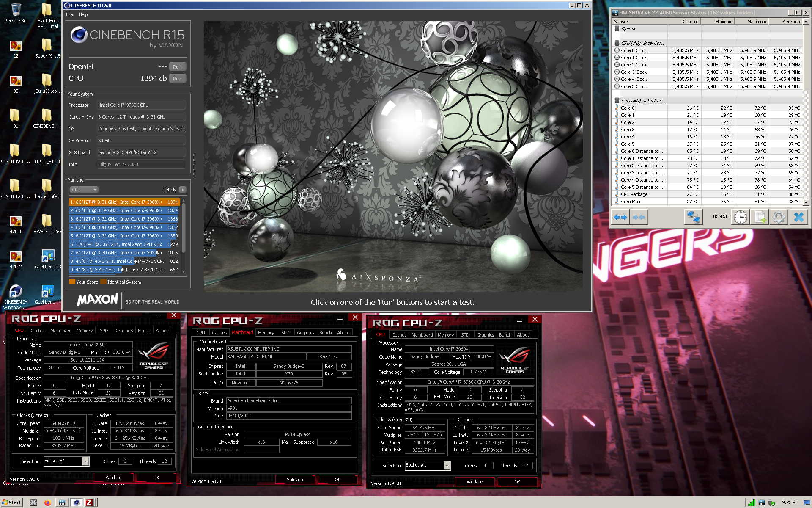The image size is (812, 508).
Task: Open Socket #1 selection dropdown in left CPU-Z
Action: [85, 461]
